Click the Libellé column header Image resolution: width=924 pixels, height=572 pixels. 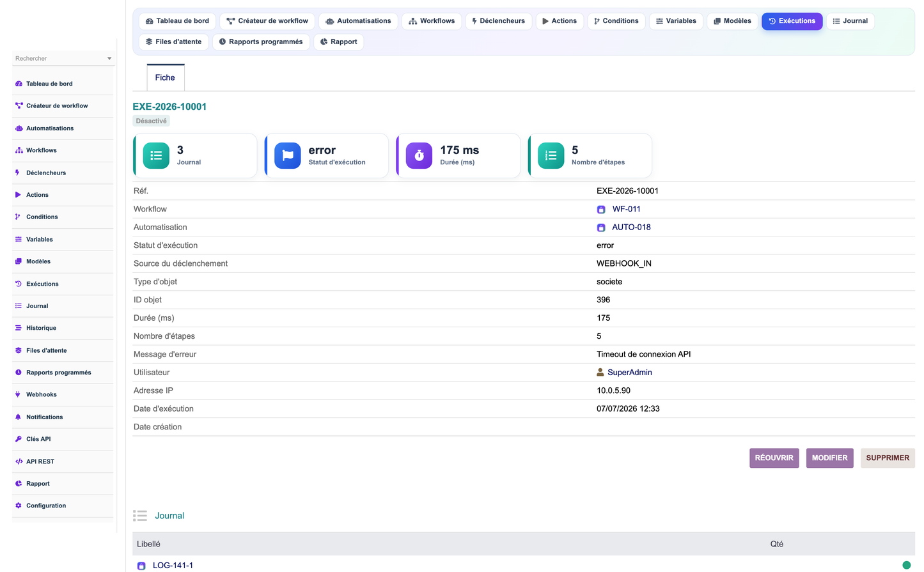click(x=148, y=544)
